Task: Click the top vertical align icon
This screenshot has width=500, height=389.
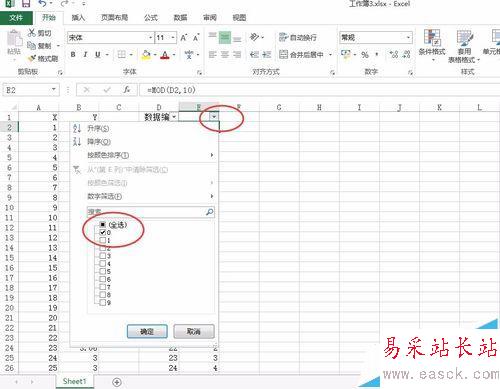Action: click(213, 37)
